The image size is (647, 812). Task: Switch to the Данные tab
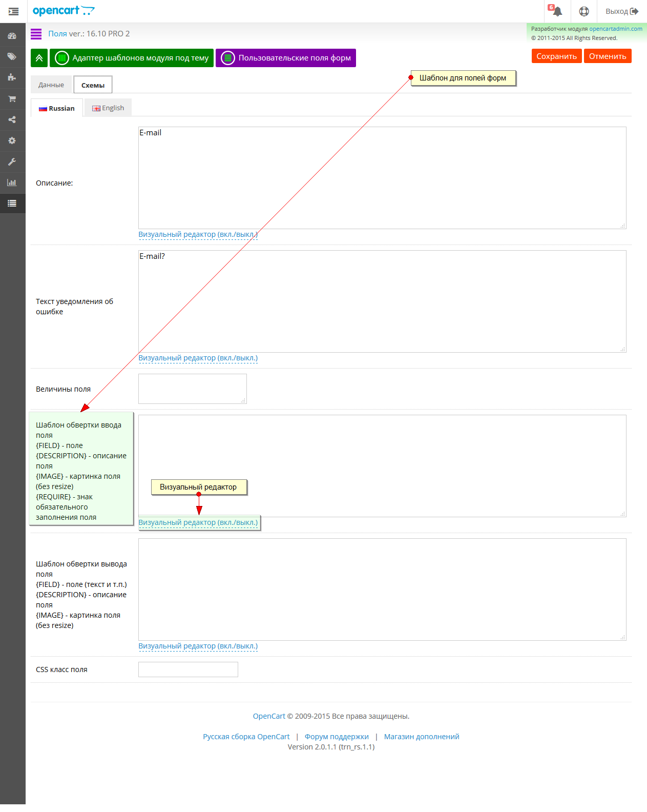(51, 85)
